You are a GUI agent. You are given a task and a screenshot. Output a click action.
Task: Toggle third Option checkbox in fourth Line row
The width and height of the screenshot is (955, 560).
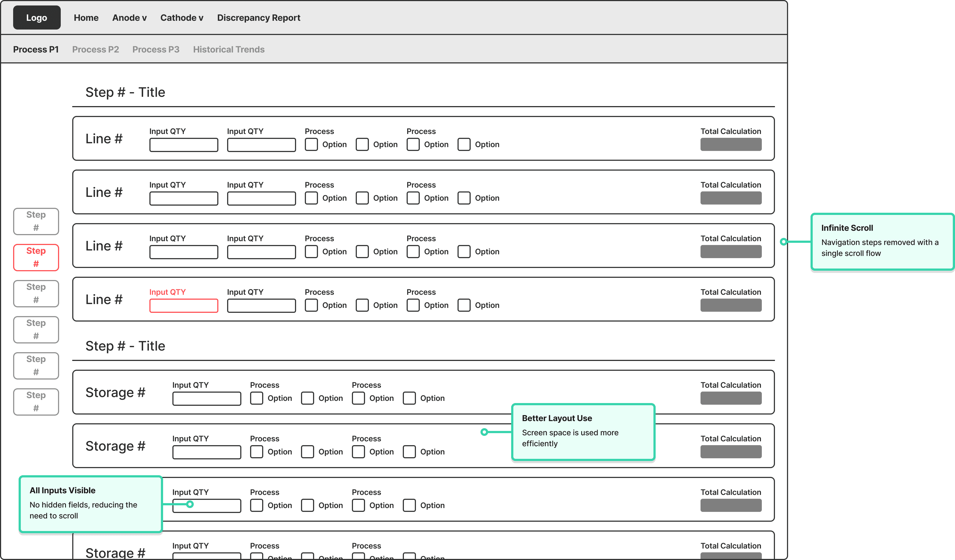click(x=413, y=305)
